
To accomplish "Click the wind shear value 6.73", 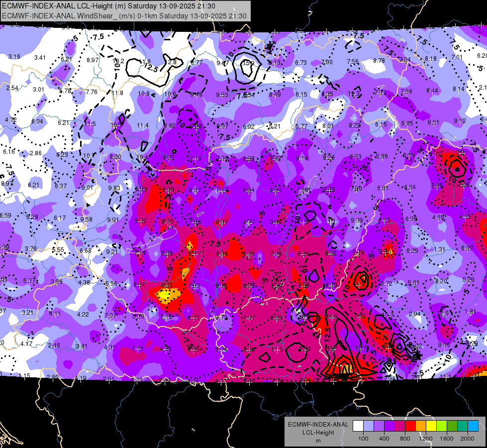I will coord(301,63).
